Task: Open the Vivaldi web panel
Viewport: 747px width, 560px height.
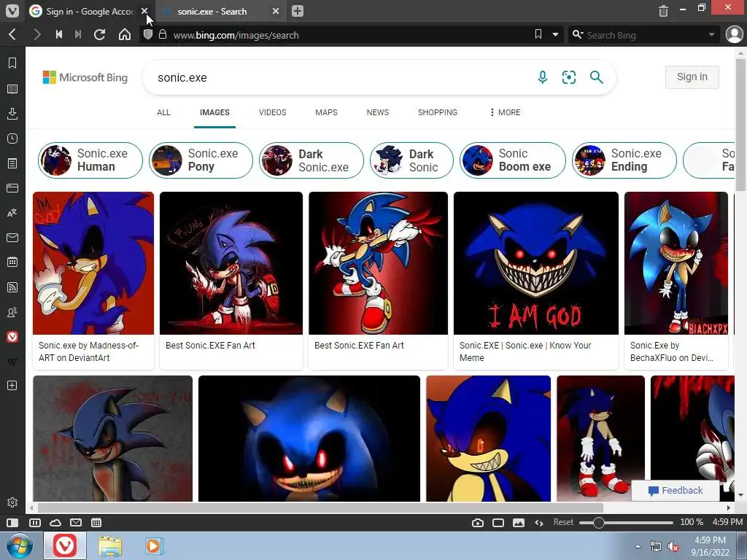Action: click(x=12, y=337)
